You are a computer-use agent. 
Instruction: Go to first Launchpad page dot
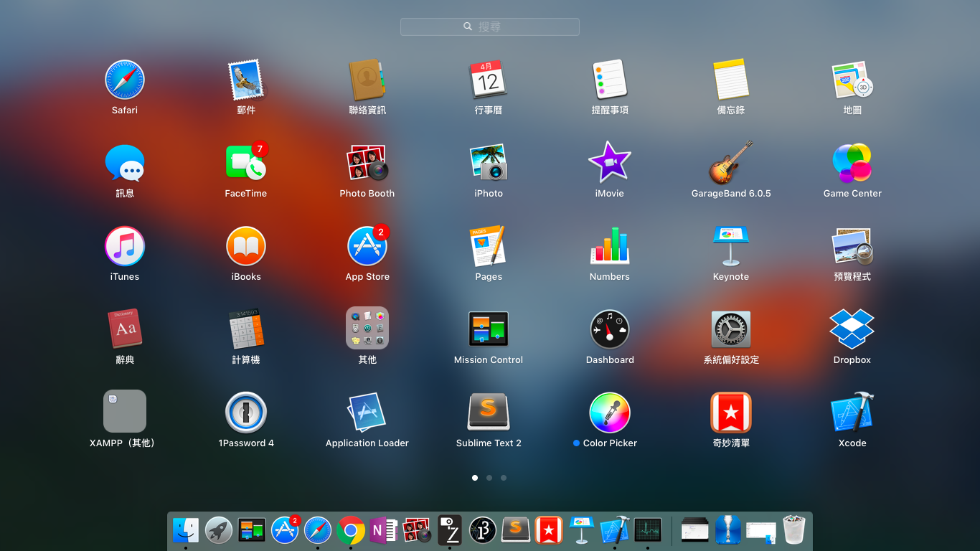coord(475,478)
